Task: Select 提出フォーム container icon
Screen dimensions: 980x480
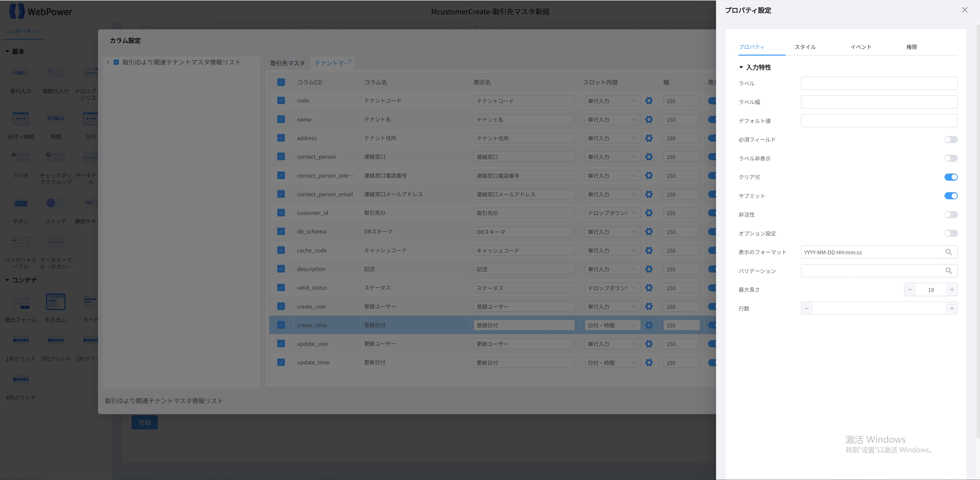Action: [x=20, y=302]
